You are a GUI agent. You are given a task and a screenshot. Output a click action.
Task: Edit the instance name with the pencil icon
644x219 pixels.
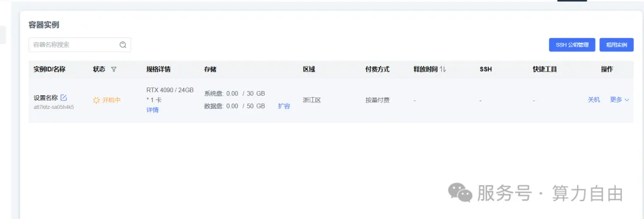pyautogui.click(x=64, y=98)
